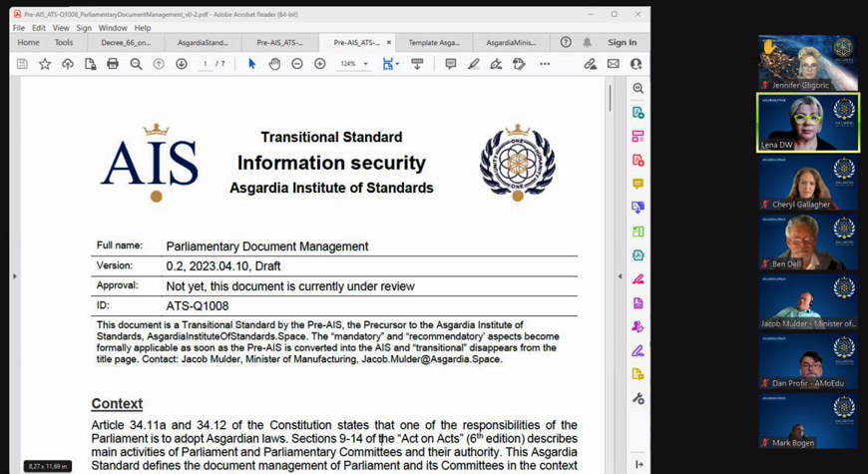Viewport: 868px width, 474px height.
Task: Click the document vertical scrollbar thumb
Action: click(610, 98)
